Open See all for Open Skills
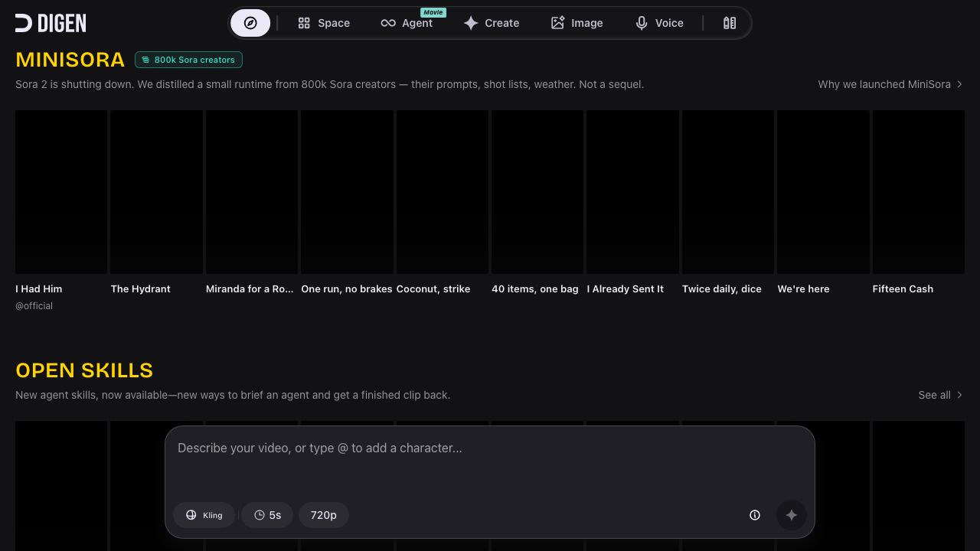 (x=941, y=395)
